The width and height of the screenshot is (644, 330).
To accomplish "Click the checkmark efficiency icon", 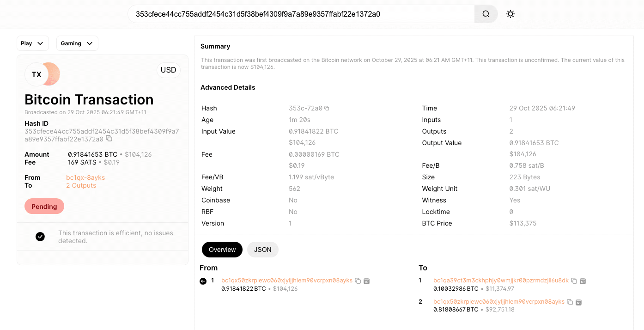I will click(40, 237).
